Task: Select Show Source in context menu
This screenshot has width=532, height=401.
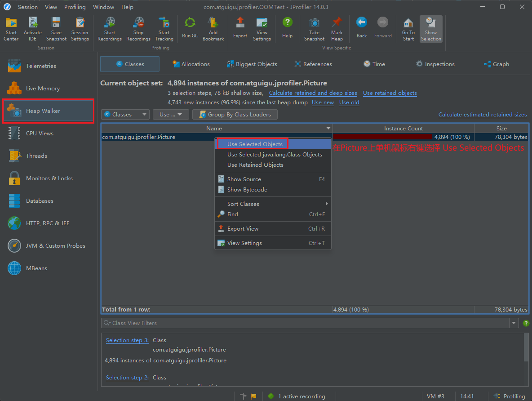Action: [x=273, y=179]
